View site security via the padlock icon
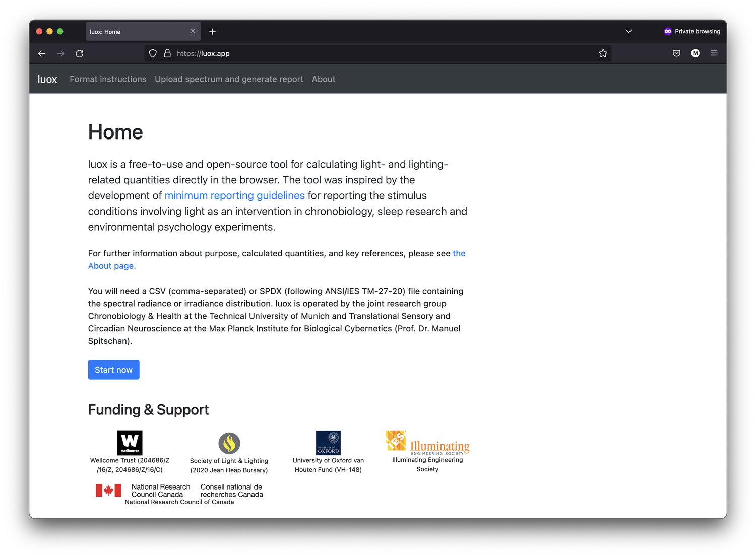Image resolution: width=756 pixels, height=557 pixels. tap(167, 53)
